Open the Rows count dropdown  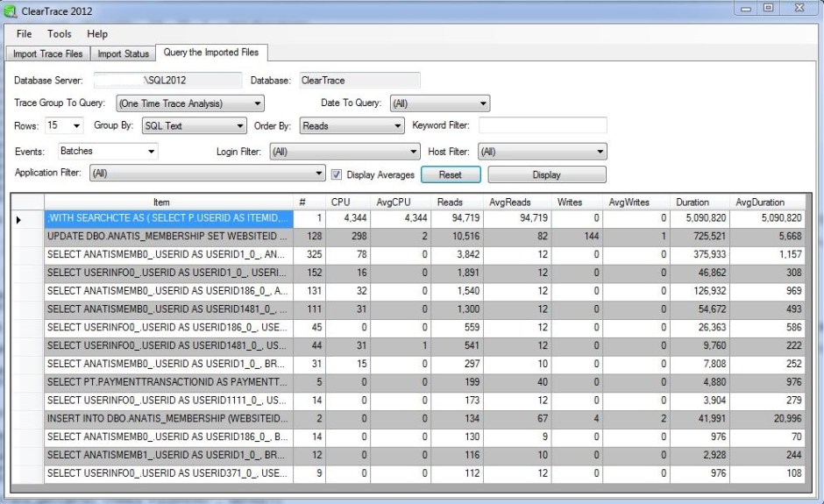tap(76, 126)
